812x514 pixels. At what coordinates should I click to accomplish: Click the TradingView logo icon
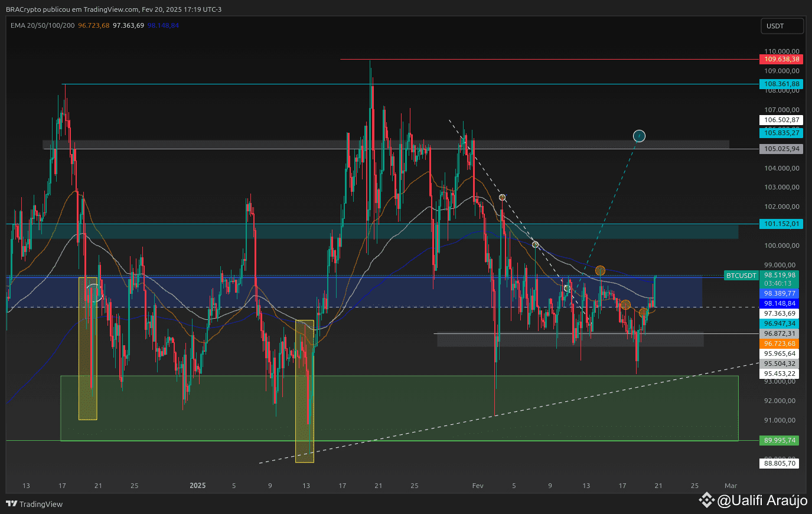[11, 504]
